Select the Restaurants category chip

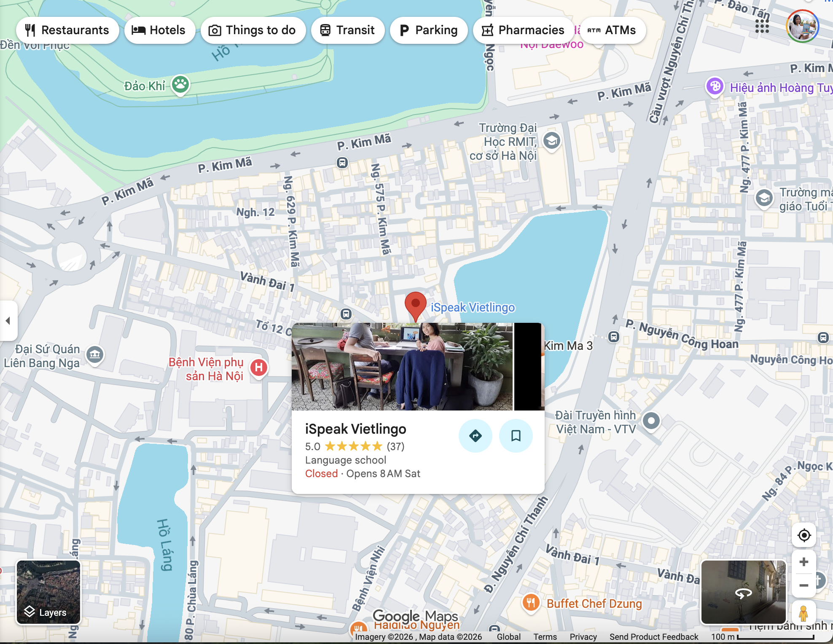coord(67,30)
